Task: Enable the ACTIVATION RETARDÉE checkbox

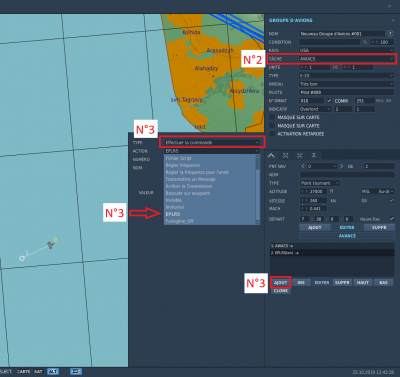Action: tap(272, 134)
